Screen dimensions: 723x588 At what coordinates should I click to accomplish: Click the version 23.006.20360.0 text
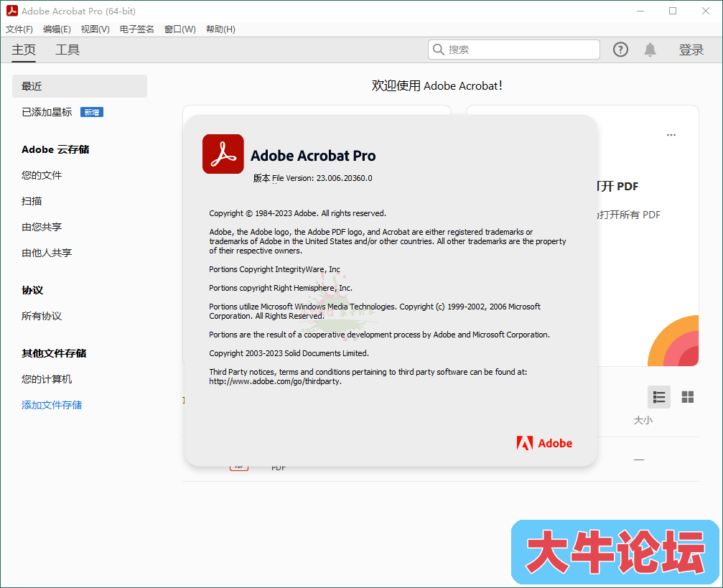click(x=344, y=178)
